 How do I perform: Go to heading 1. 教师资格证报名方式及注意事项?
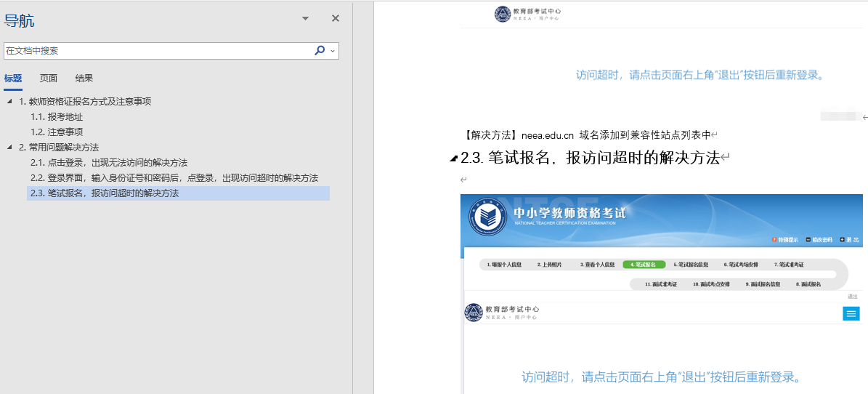[x=85, y=102]
